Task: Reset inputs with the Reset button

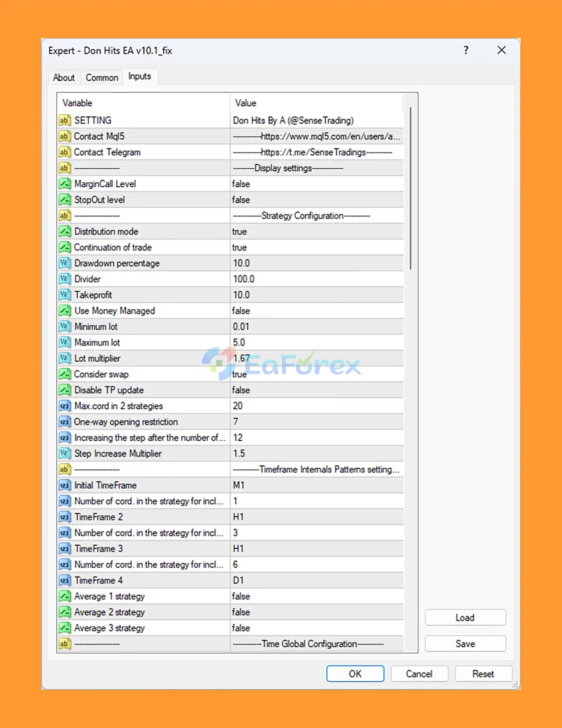Action: pyautogui.click(x=483, y=674)
